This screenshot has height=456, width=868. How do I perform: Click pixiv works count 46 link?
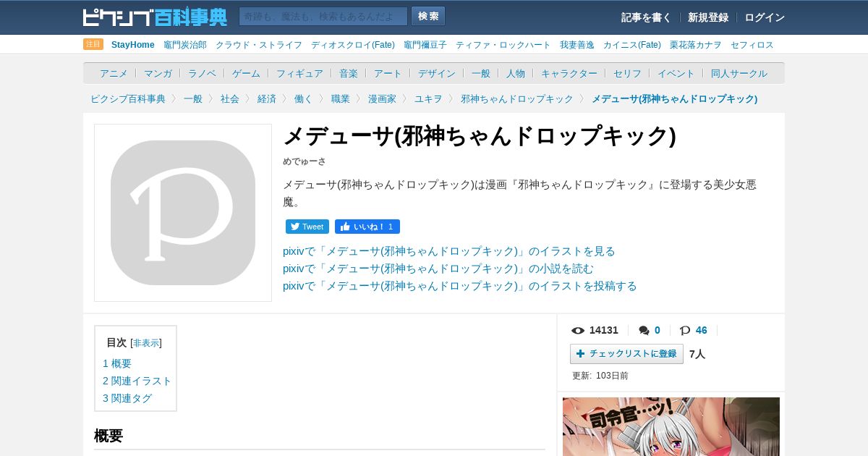tap(702, 330)
